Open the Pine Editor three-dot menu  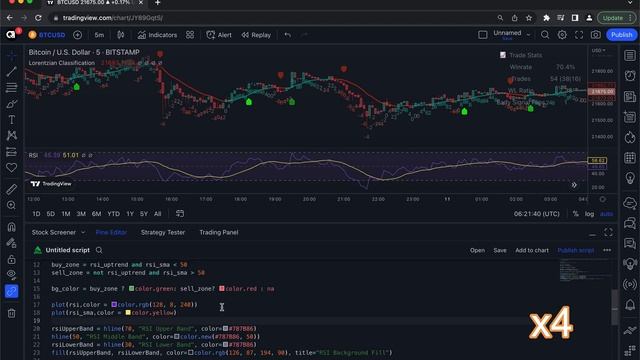point(607,250)
